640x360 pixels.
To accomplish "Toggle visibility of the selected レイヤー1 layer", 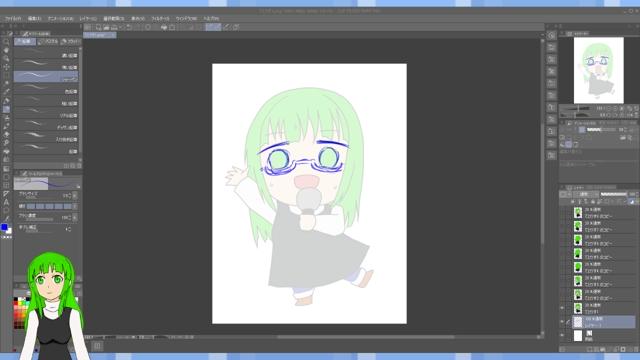I will (562, 322).
